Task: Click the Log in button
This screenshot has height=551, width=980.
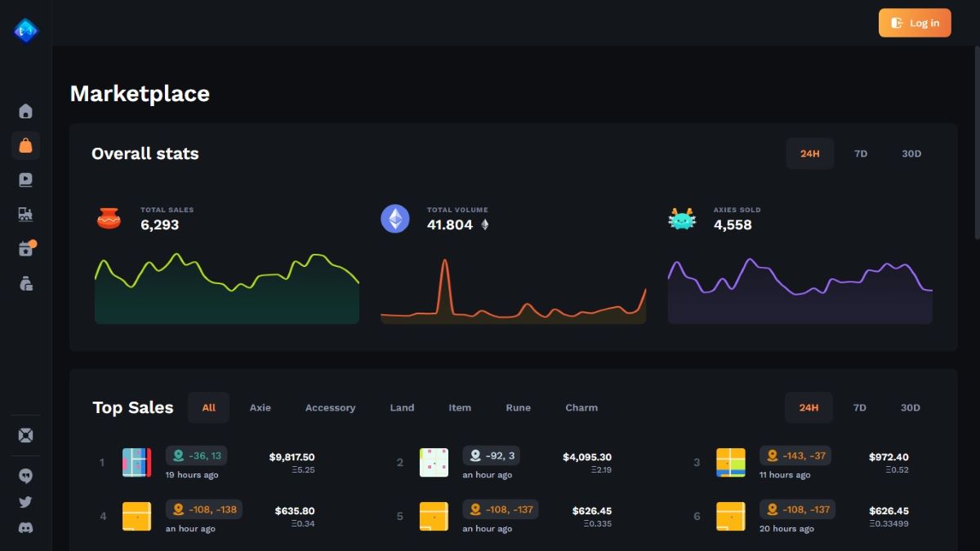Action: 915,23
